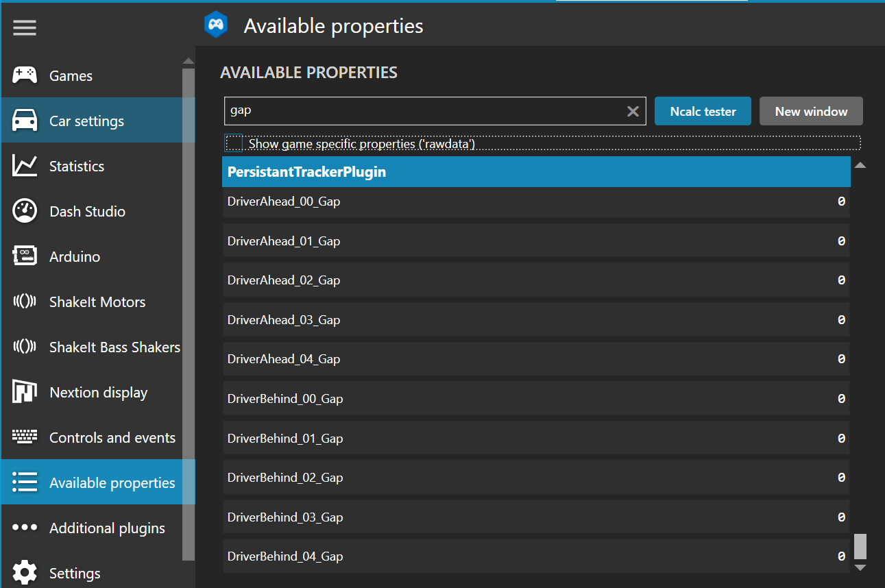This screenshot has width=885, height=588.
Task: Click the Statistics chart icon
Action: click(25, 166)
